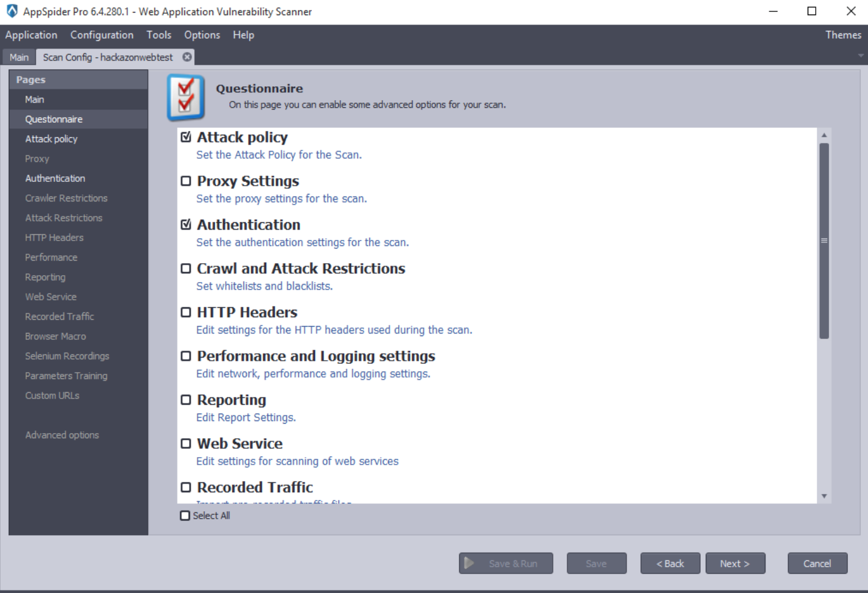Enable the Proxy Settings checkbox
Image resolution: width=868 pixels, height=593 pixels.
click(186, 181)
